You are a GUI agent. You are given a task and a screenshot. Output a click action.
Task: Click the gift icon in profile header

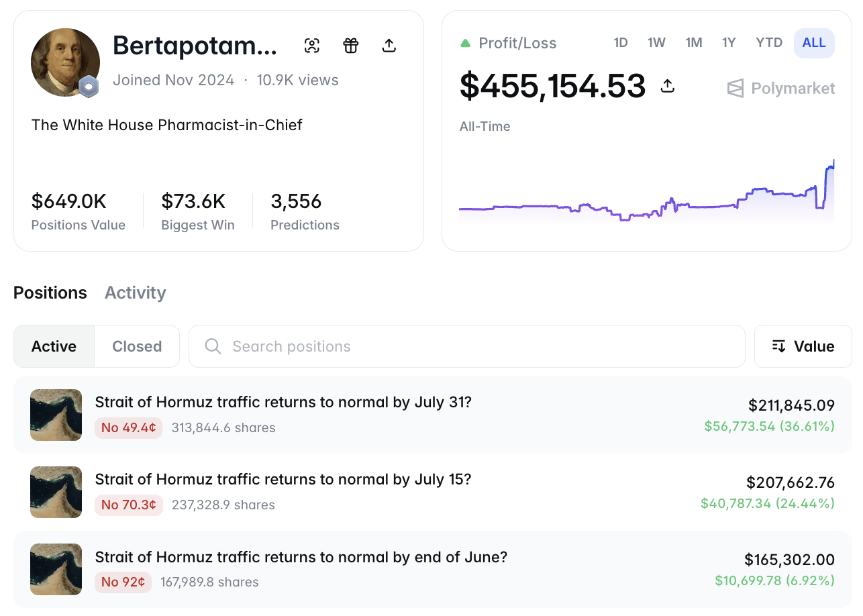(x=351, y=46)
